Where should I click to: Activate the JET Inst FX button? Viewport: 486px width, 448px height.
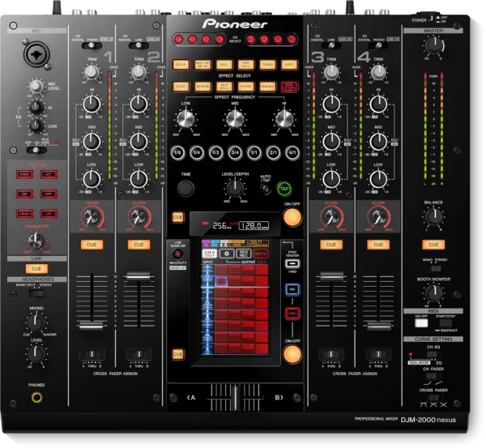(49, 174)
